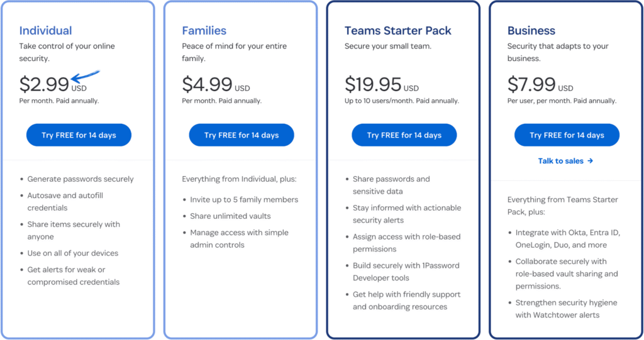Click the $4.99 Families price
Screen dimensions: 644x340
click(x=208, y=85)
